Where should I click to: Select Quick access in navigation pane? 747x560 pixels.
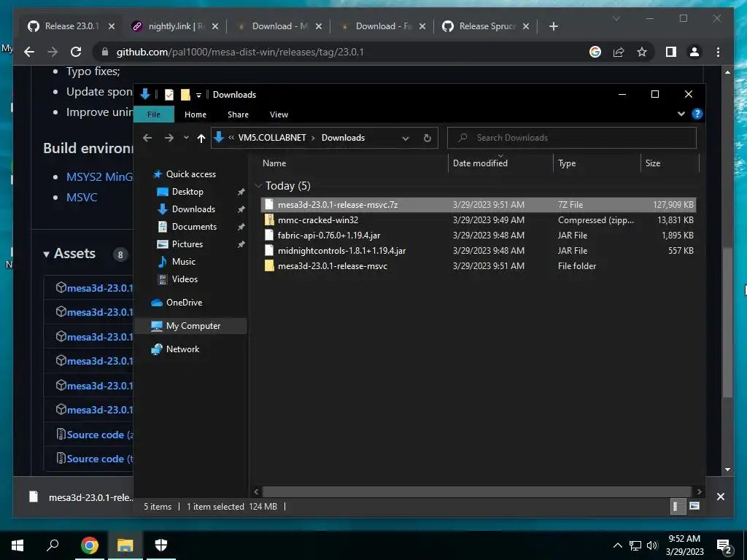point(190,174)
